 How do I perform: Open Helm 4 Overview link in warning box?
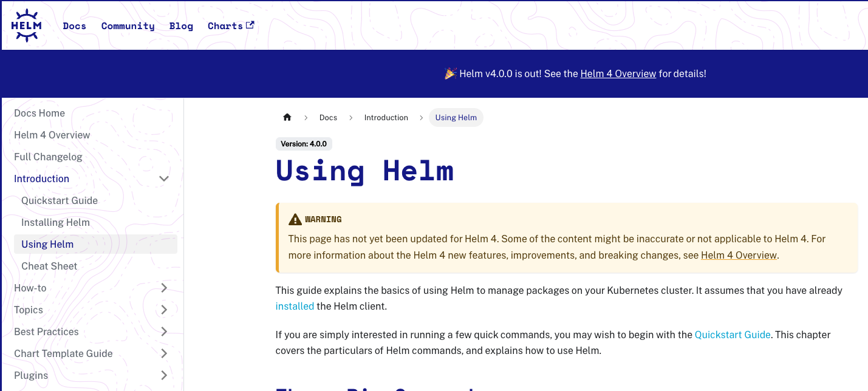[x=739, y=256]
